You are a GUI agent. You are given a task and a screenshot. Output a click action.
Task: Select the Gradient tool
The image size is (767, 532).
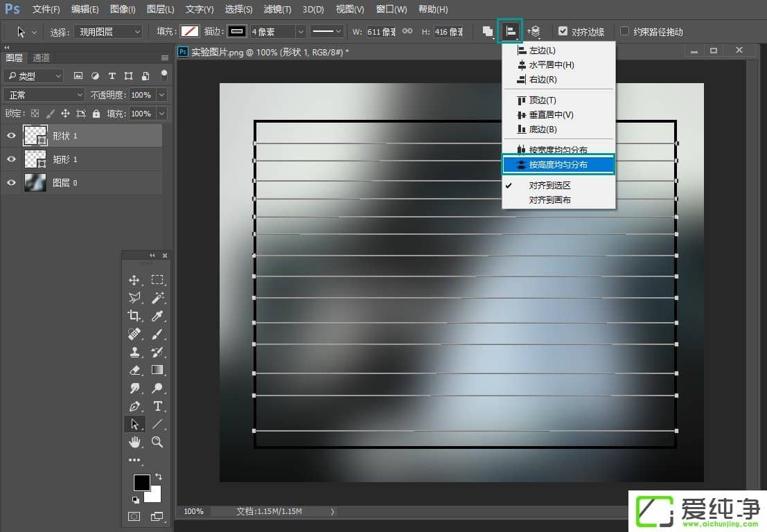(x=157, y=369)
